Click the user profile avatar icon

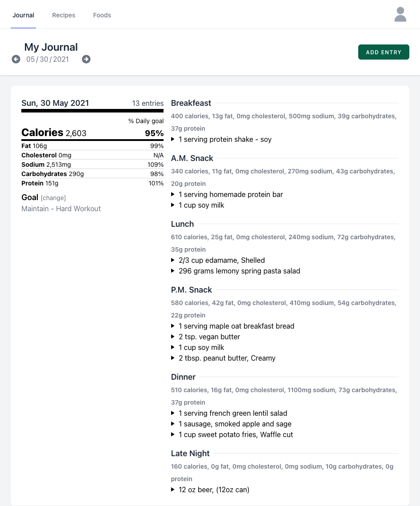[400, 14]
